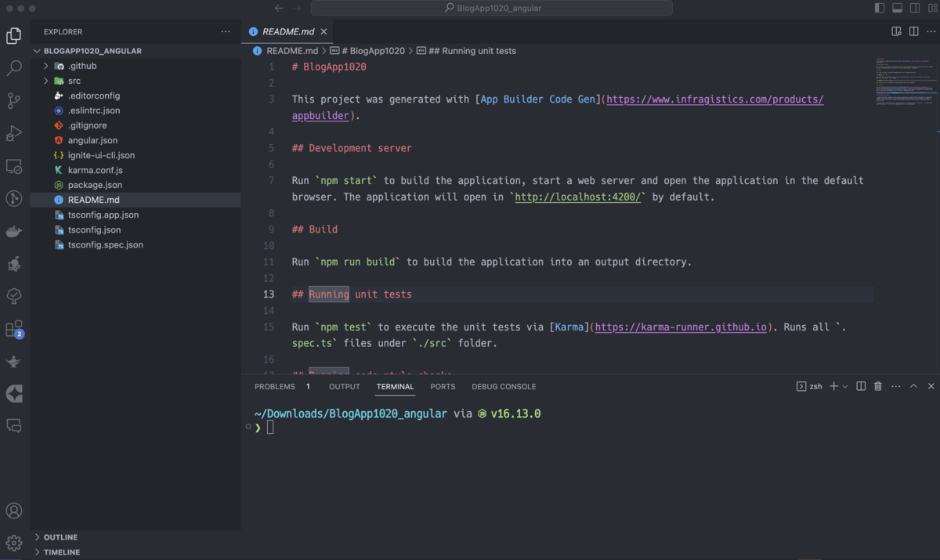The height and width of the screenshot is (560, 940).
Task: Add a new terminal with plus icon
Action: [834, 386]
